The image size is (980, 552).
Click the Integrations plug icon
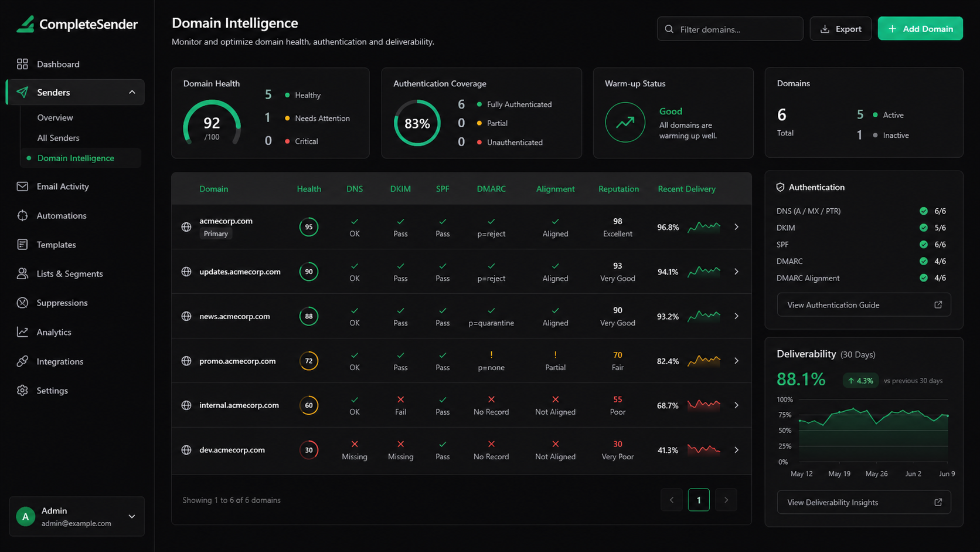[x=22, y=361]
